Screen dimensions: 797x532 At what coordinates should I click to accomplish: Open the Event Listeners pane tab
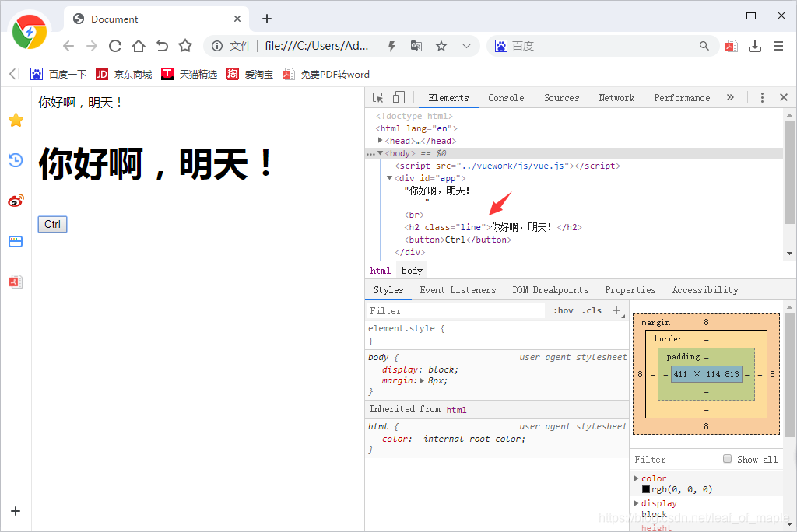point(458,290)
